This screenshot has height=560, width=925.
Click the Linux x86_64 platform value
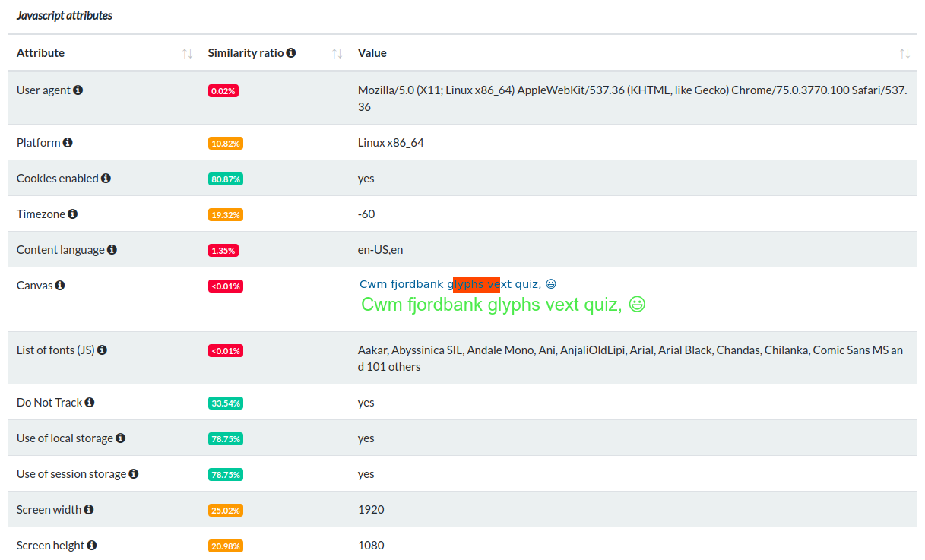pos(391,142)
